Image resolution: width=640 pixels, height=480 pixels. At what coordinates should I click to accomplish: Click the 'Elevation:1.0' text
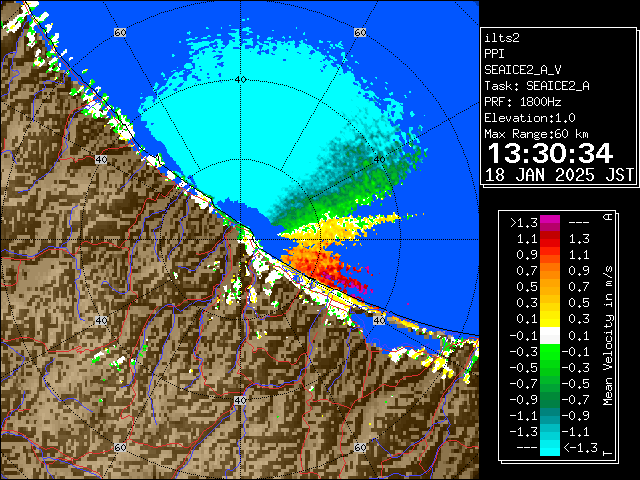pos(530,118)
